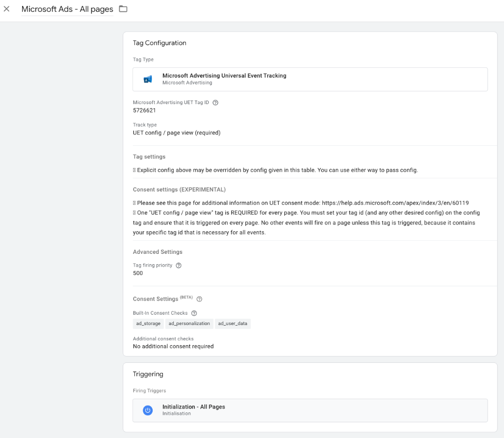This screenshot has height=438, width=504.
Task: Open help icon beside Consent Settings (BETA)
Action: pos(199,299)
